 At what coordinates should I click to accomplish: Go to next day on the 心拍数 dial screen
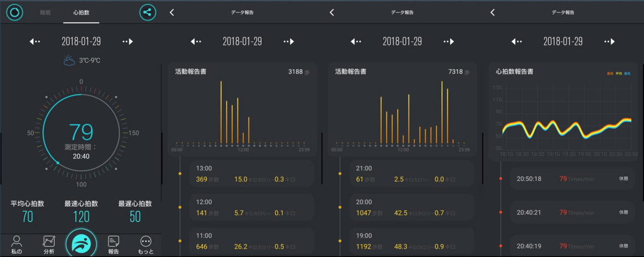tap(127, 41)
